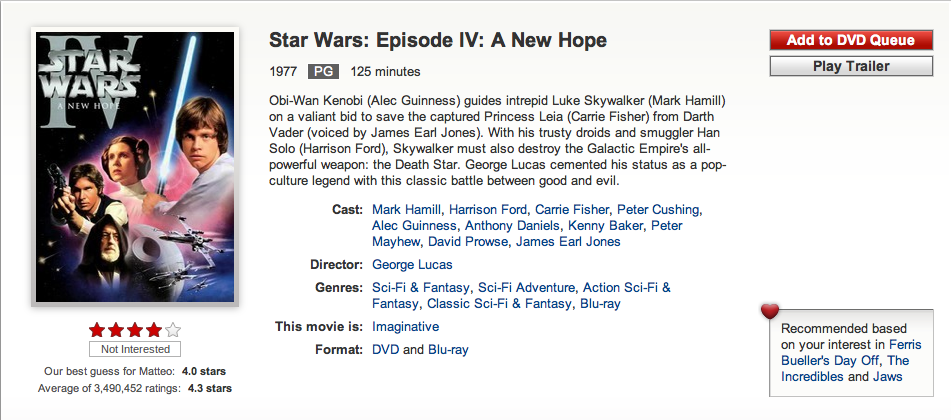Open Harrison Ford's cast link

click(488, 210)
